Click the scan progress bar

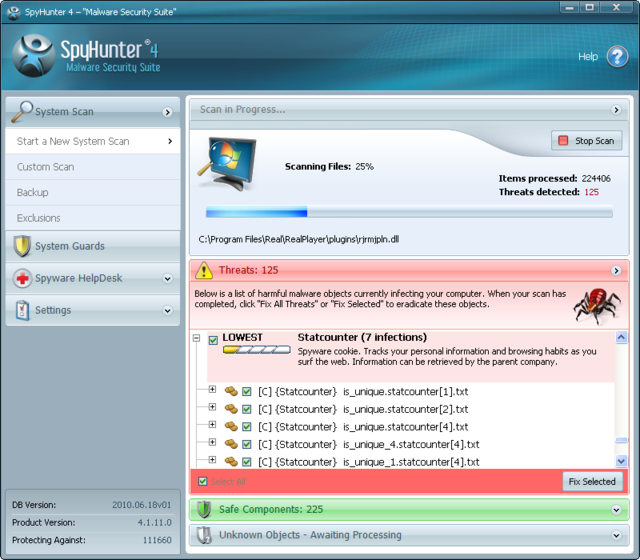(409, 212)
